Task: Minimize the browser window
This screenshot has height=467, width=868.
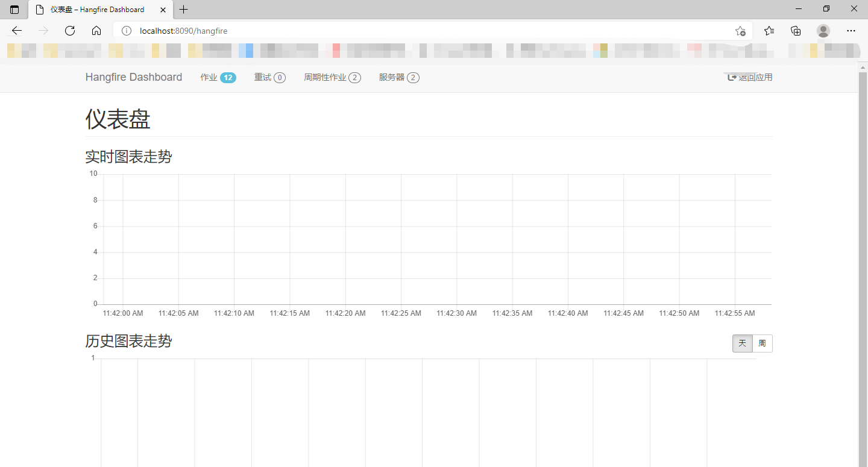Action: (x=799, y=9)
